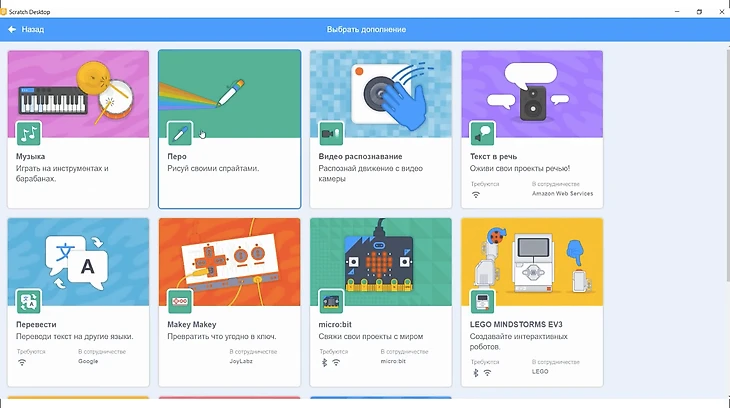Select the LEGO MINDSTORMS EV3 title

[516, 324]
